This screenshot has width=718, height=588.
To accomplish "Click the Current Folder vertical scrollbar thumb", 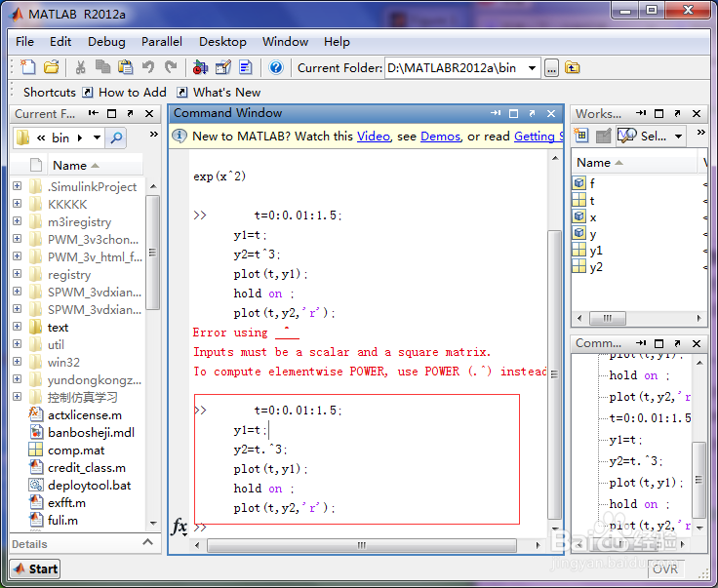I will point(153,253).
